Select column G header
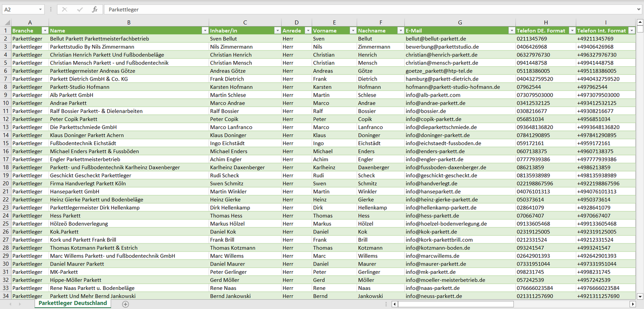The width and height of the screenshot is (644, 309). (460, 22)
